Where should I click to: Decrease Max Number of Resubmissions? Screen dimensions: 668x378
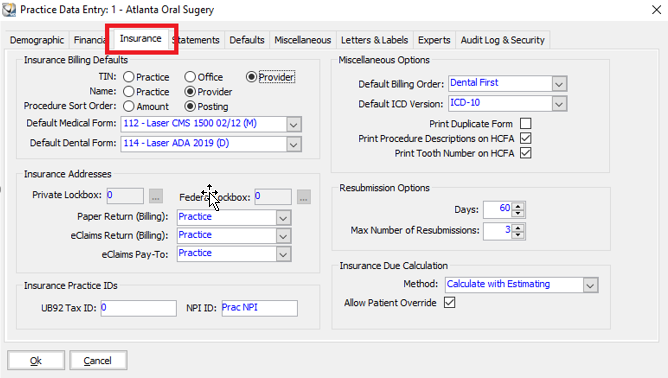[x=518, y=235]
